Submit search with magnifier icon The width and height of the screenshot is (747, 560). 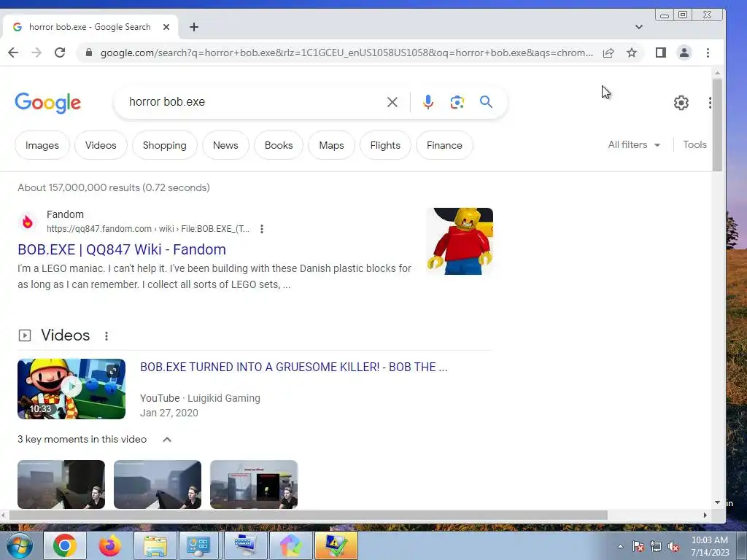pos(486,101)
